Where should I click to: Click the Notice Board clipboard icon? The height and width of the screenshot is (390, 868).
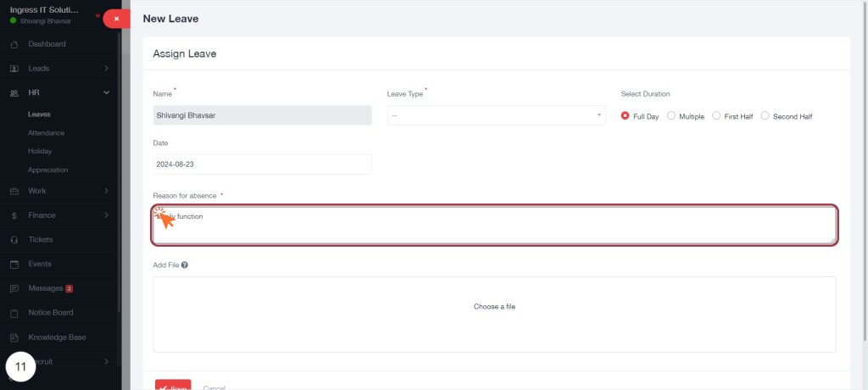pos(14,313)
